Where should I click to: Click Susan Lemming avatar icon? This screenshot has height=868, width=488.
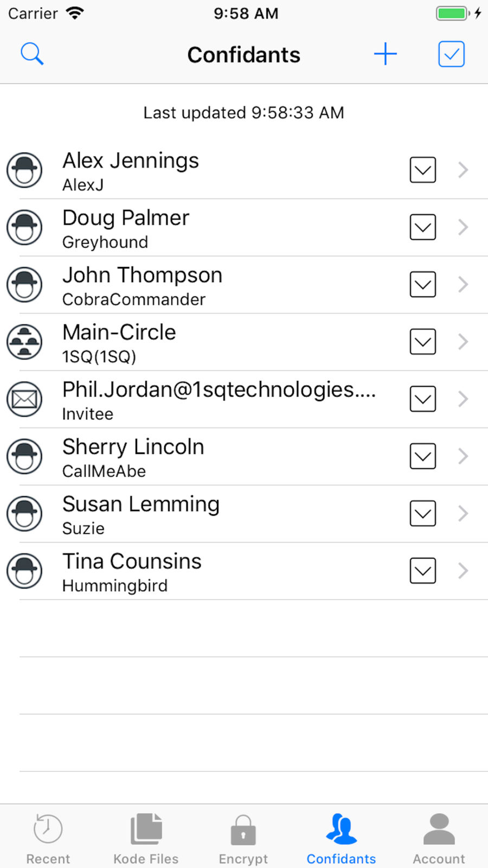tap(24, 513)
